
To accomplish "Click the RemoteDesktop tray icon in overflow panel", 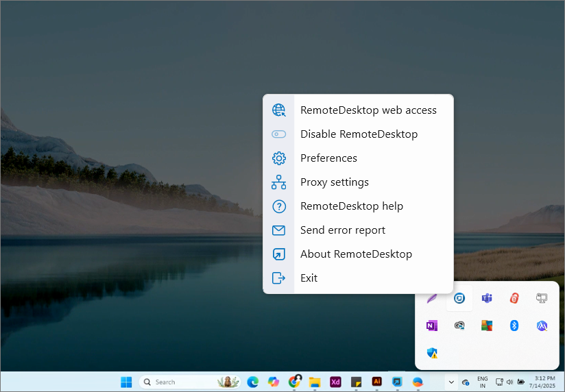I will (459, 298).
